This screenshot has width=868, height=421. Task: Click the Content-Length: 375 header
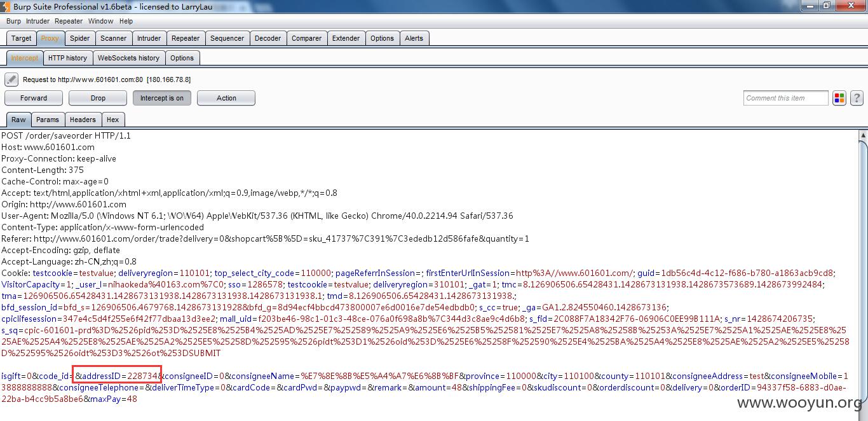pos(43,170)
